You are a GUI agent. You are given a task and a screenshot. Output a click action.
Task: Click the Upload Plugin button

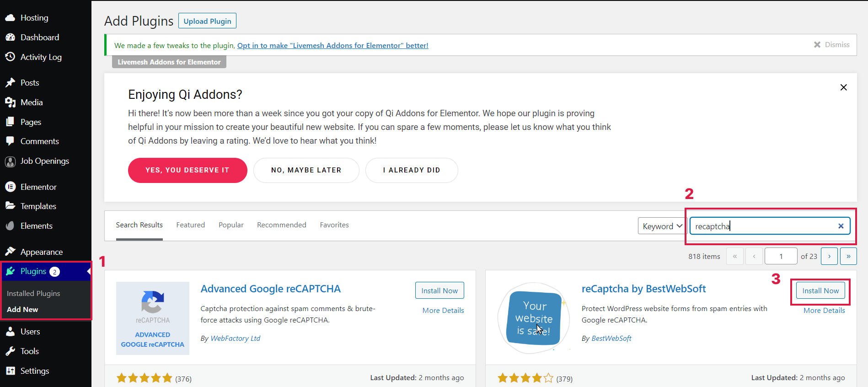pos(207,21)
